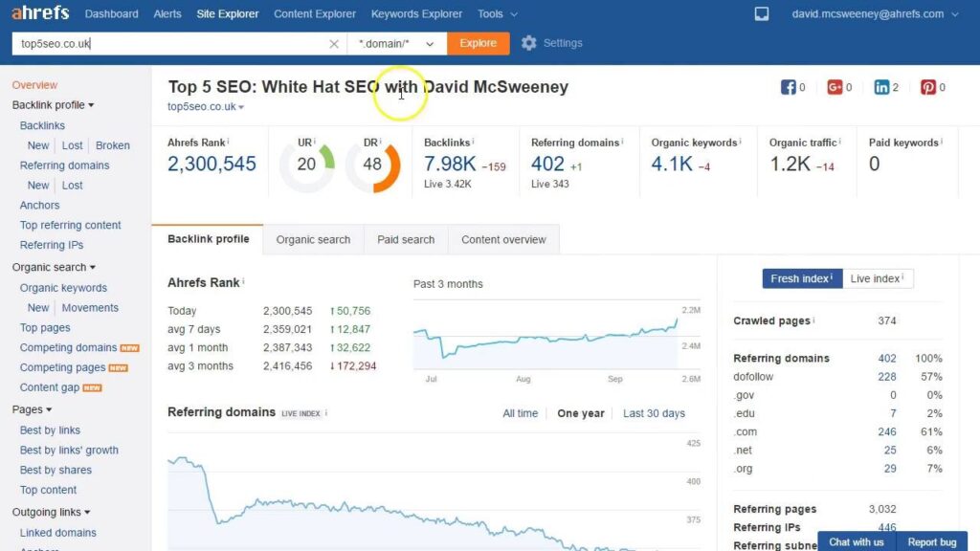980x551 pixels.
Task: Click the 7.98K backlinks value
Action: click(450, 164)
